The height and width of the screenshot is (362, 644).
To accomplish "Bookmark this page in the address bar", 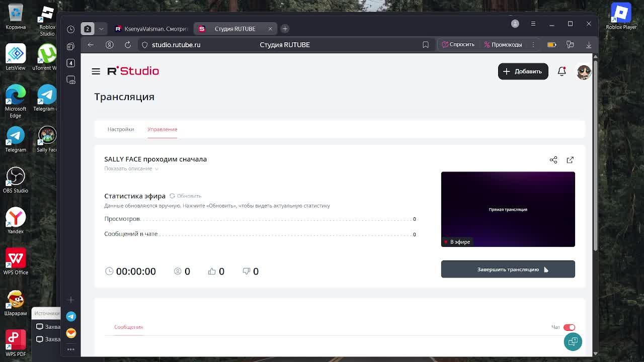I will click(x=426, y=45).
